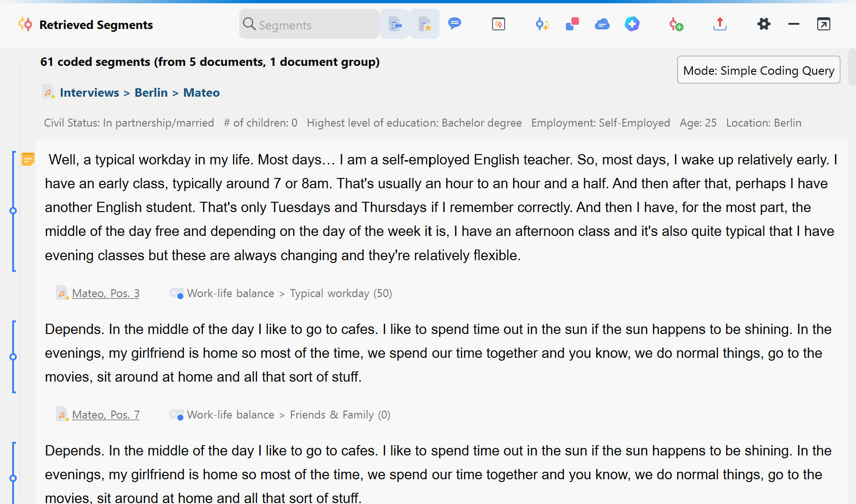Open settings with the gear icon

pyautogui.click(x=764, y=24)
